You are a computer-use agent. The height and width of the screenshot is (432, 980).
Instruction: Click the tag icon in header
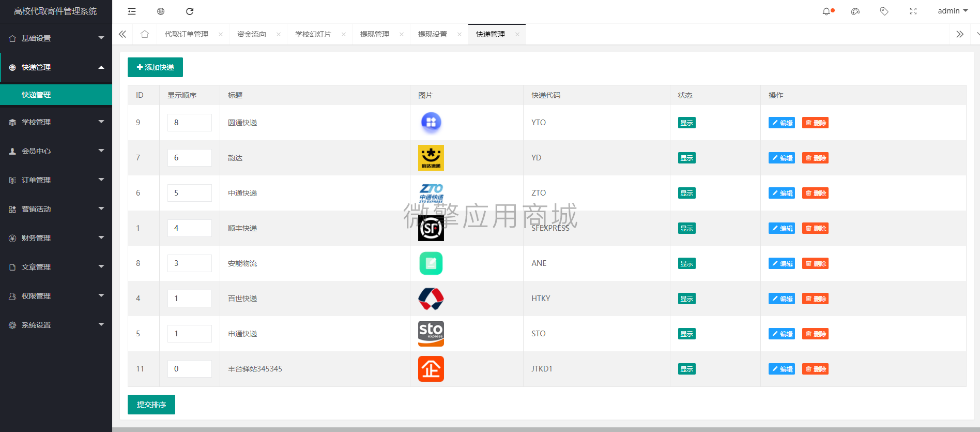[x=884, y=11]
